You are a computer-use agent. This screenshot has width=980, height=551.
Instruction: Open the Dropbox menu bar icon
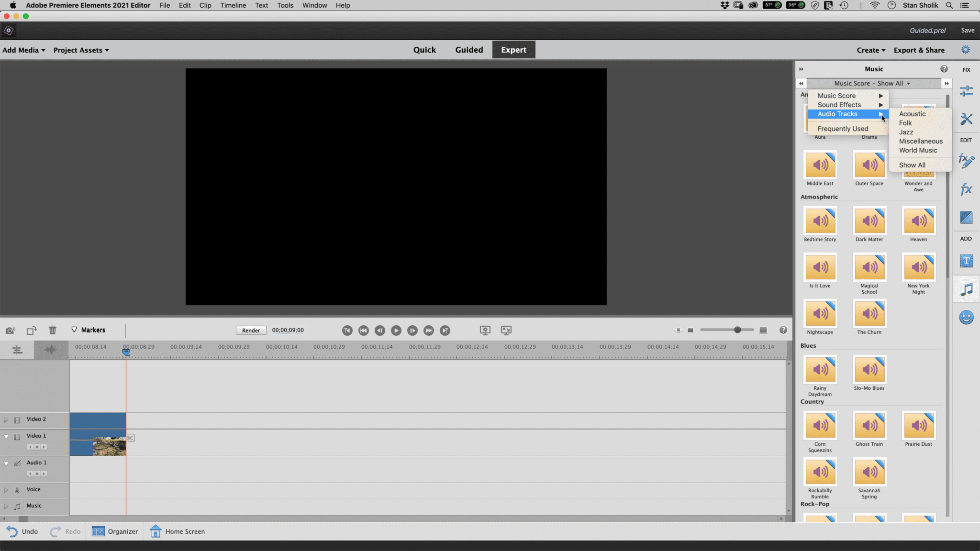click(x=724, y=5)
